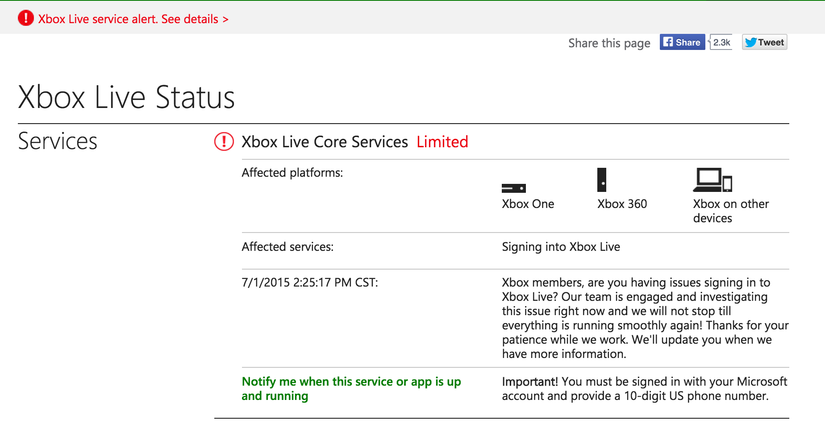Click the Twitter bird icon
Image resolution: width=825 pixels, height=424 pixels.
(x=750, y=43)
